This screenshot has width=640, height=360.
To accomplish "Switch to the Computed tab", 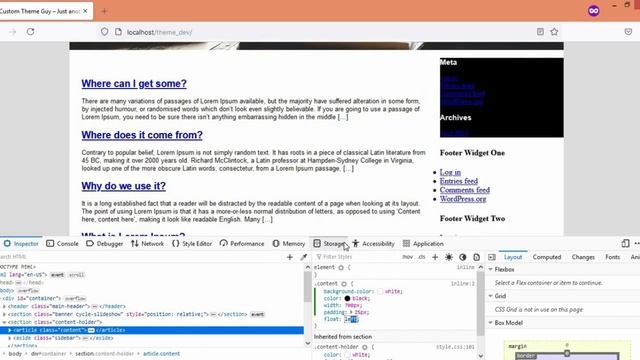I will (x=547, y=257).
